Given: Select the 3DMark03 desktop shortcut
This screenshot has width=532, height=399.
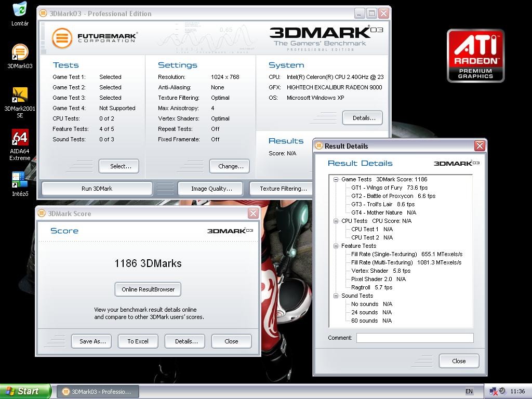Looking at the screenshot, I should click(x=20, y=56).
